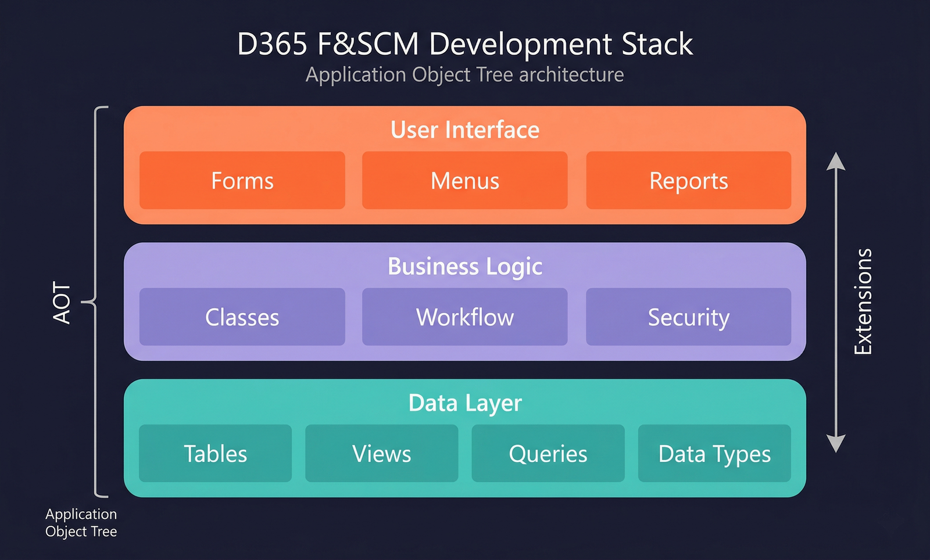Choose the Data Types box
Viewport: 930px width, 560px height.
tap(715, 454)
